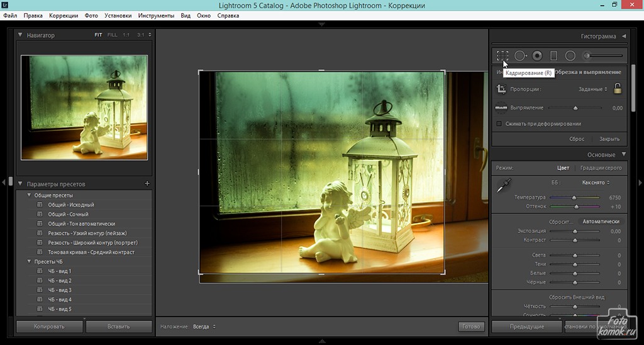Click the straighten level tool icon
644x345 pixels.
(x=501, y=108)
